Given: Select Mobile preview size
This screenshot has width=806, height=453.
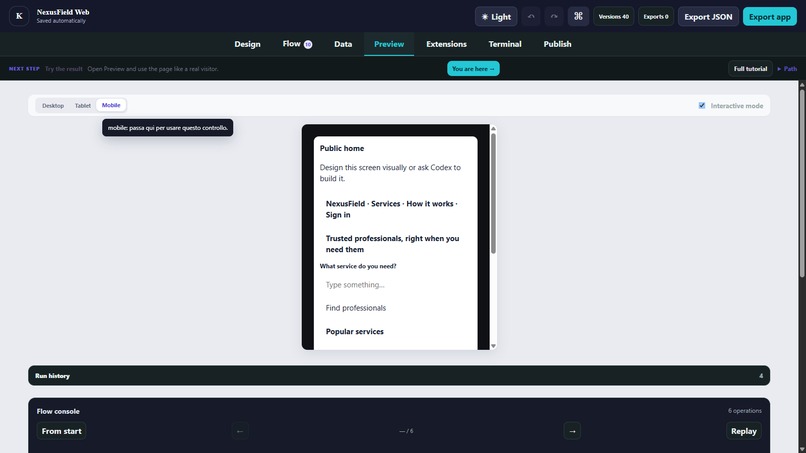Looking at the screenshot, I should click(111, 105).
